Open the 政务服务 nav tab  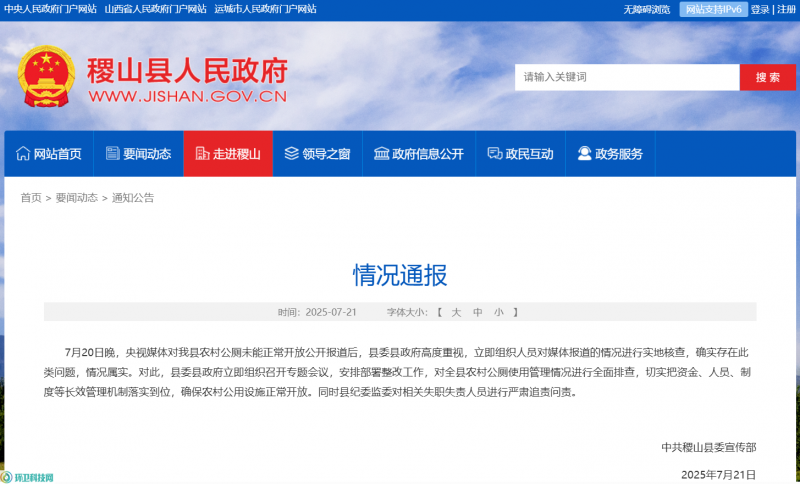[611, 154]
